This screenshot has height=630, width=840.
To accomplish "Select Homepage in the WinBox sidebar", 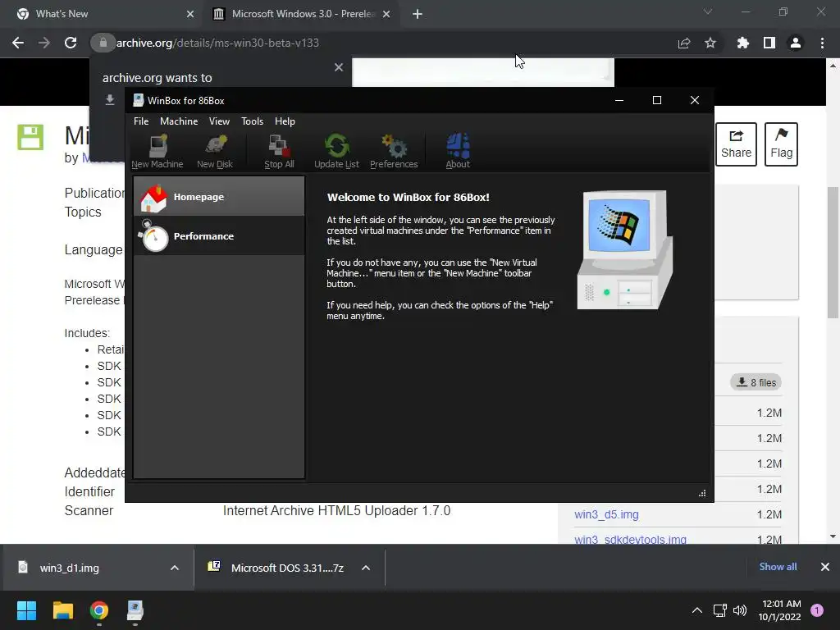I will (219, 197).
